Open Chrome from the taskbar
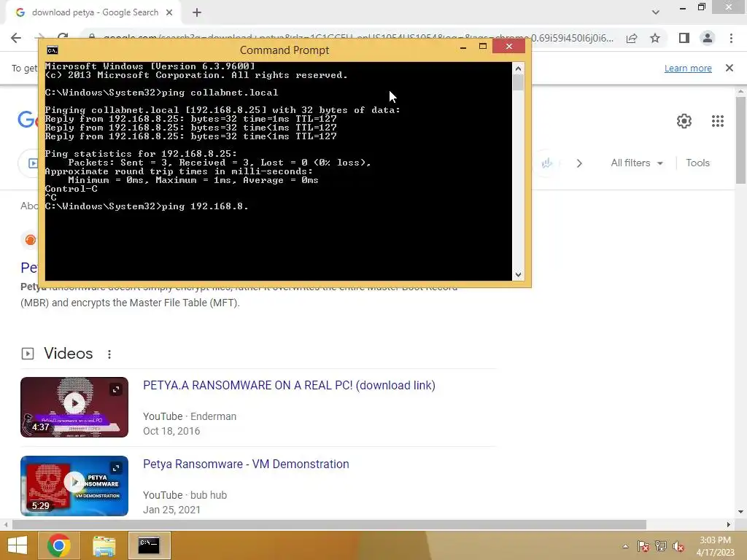 pyautogui.click(x=59, y=545)
